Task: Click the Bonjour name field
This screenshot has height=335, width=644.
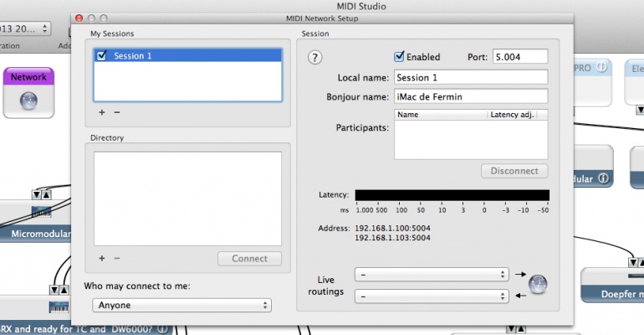Action: coord(471,96)
